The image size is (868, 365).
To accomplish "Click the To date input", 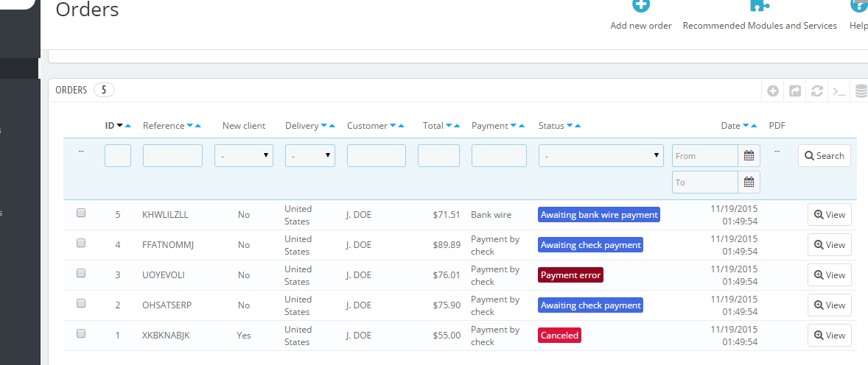I will 705,182.
